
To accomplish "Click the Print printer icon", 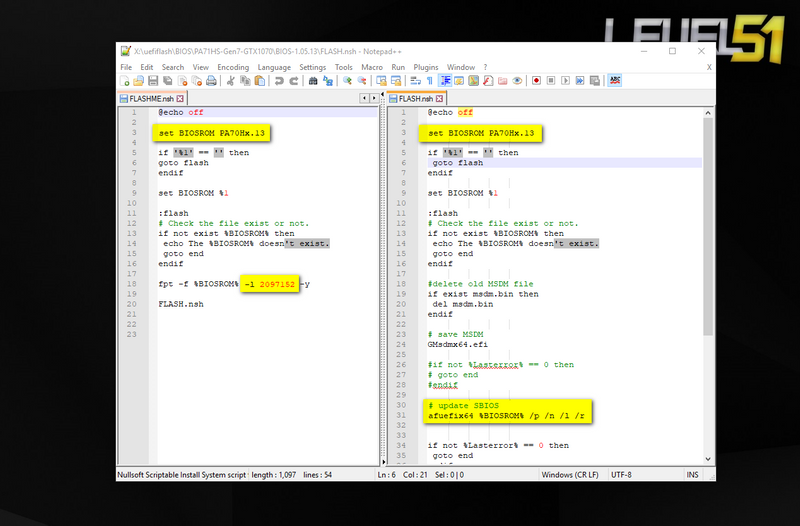I will point(211,81).
